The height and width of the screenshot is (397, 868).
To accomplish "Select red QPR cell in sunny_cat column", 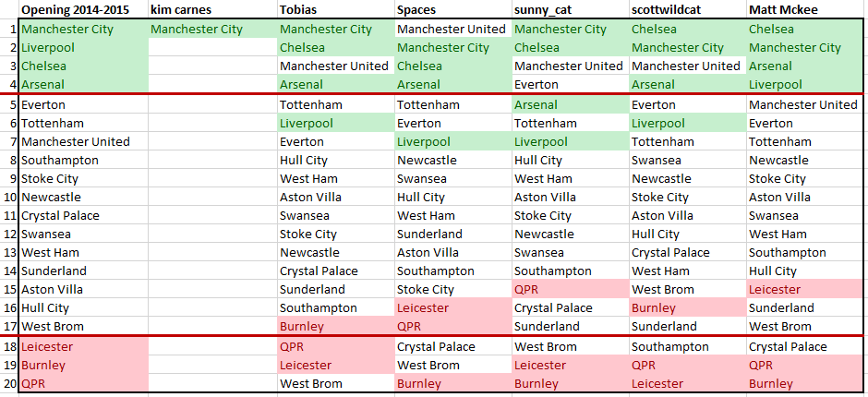I will click(571, 289).
